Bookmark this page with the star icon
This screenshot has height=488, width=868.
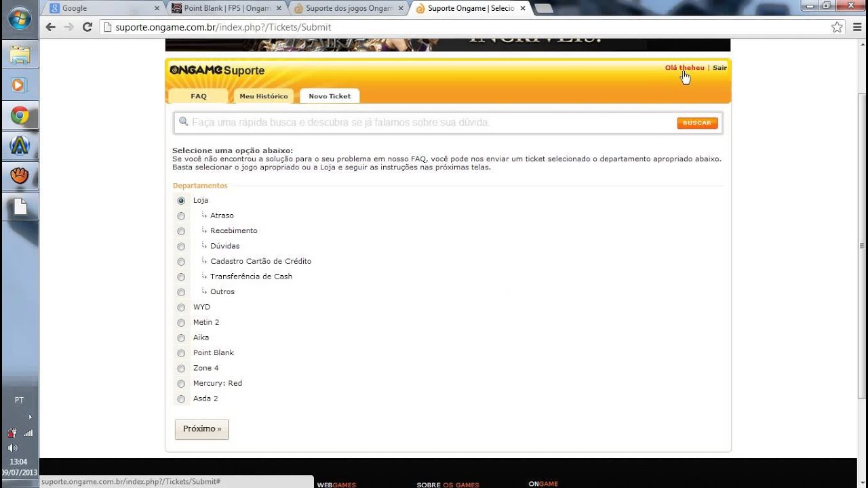[837, 27]
